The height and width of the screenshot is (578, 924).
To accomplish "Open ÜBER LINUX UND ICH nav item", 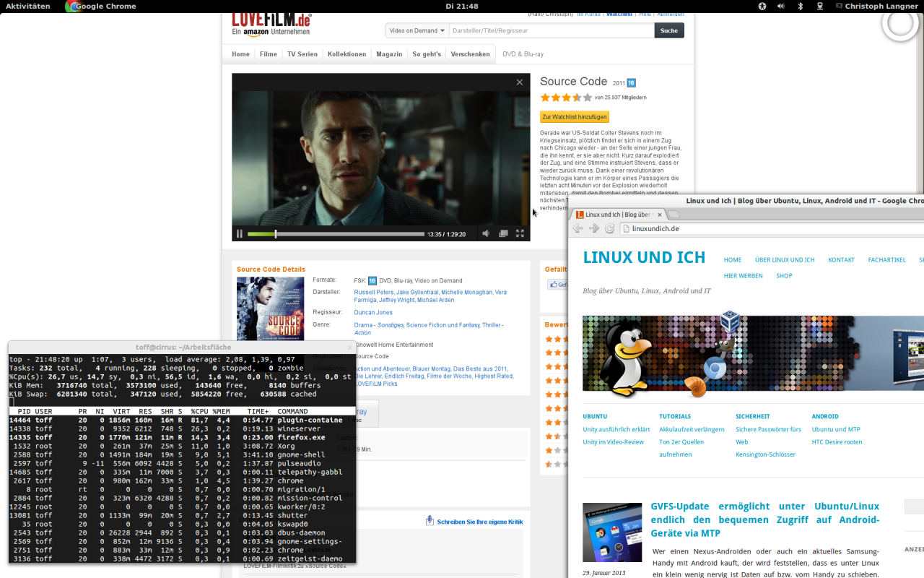I will click(x=785, y=260).
